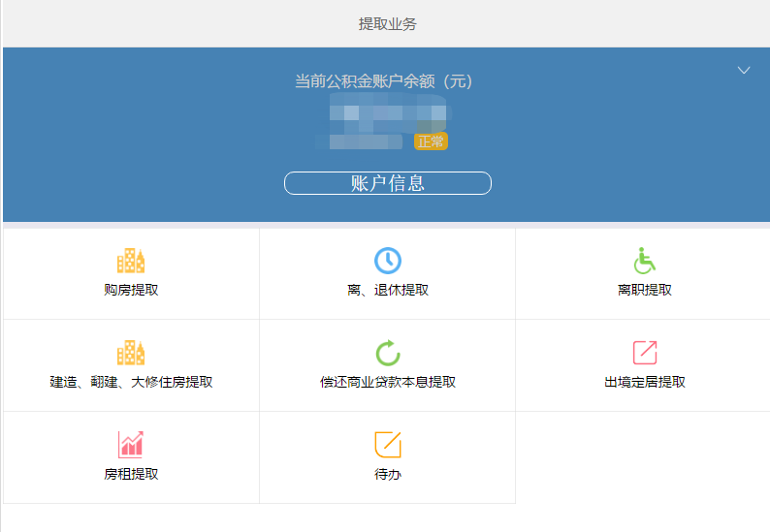The height and width of the screenshot is (532, 770).
Task: Open 房租提取 via its text label
Action: [131, 474]
